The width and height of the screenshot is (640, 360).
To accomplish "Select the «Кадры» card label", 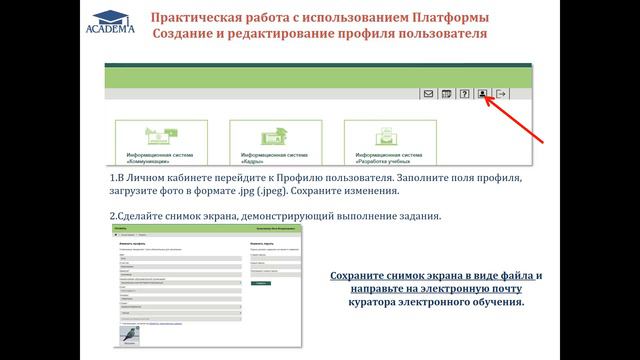I will [x=274, y=158].
